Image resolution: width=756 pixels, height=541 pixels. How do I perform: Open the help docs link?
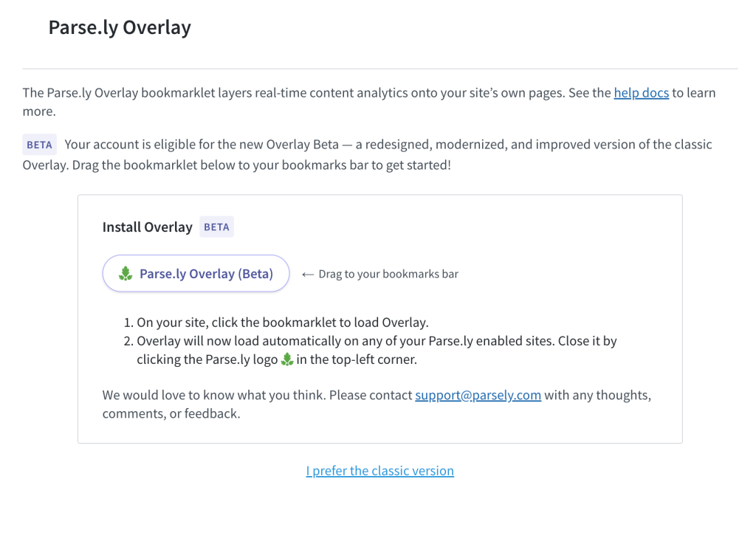click(641, 92)
